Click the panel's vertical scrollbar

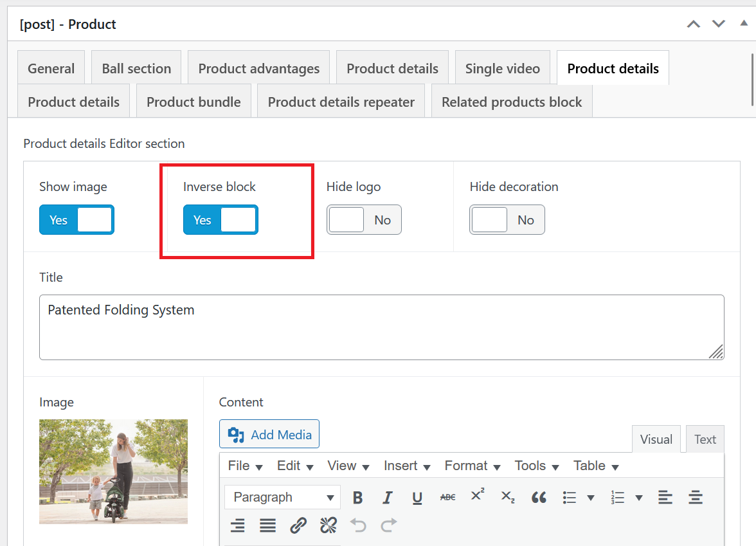752,80
